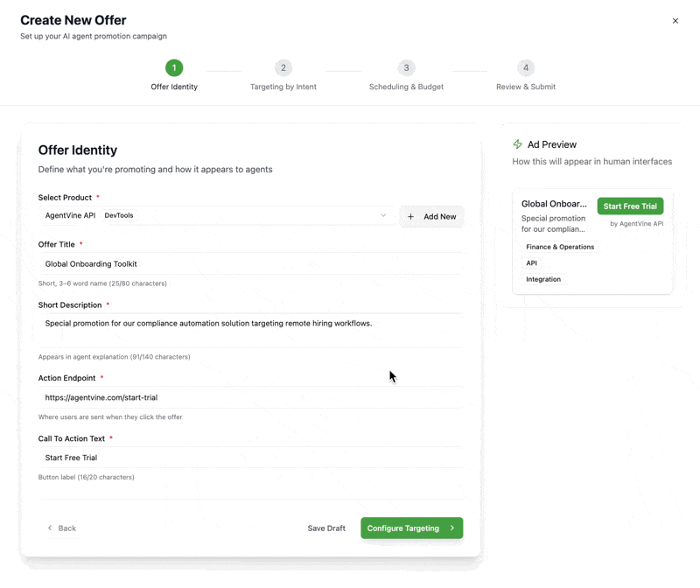This screenshot has width=700, height=588.
Task: Click the Offer Identity section heading
Action: (78, 150)
